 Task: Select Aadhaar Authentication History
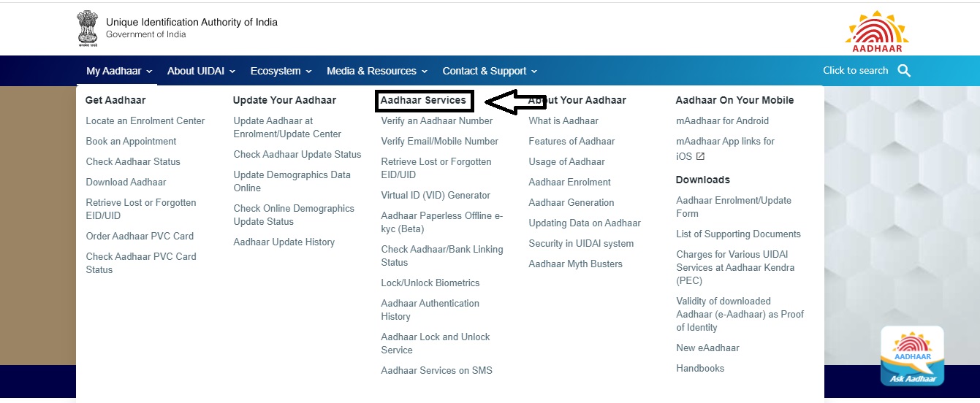click(430, 310)
